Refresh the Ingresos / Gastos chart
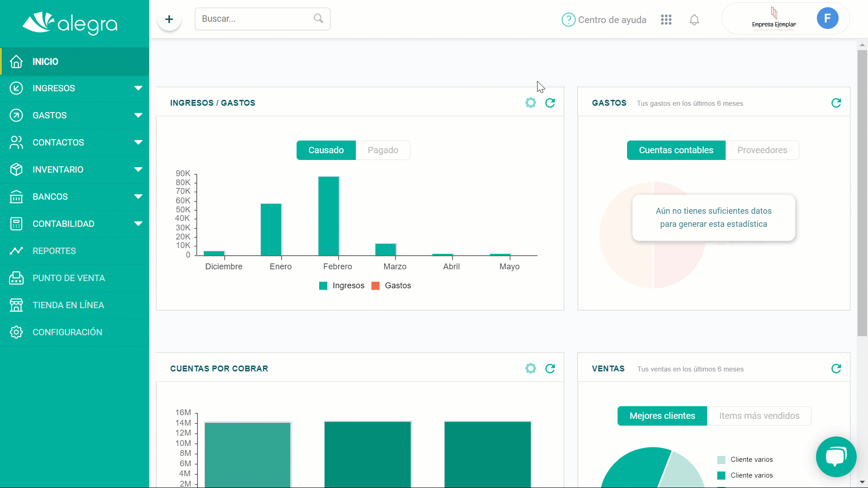 tap(550, 103)
